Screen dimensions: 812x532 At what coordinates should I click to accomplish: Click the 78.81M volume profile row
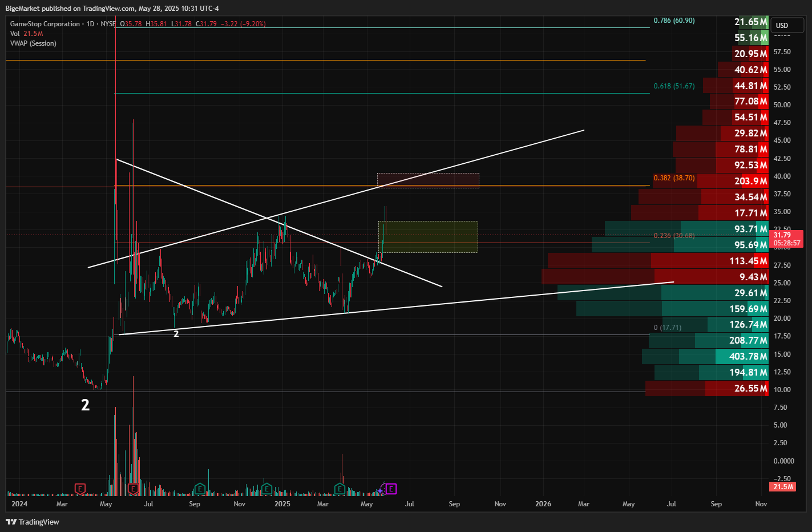[721, 149]
